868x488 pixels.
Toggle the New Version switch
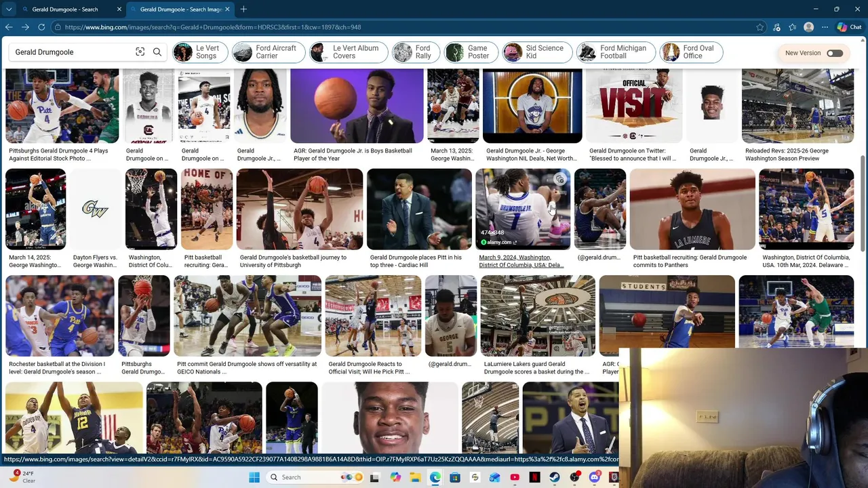[835, 53]
